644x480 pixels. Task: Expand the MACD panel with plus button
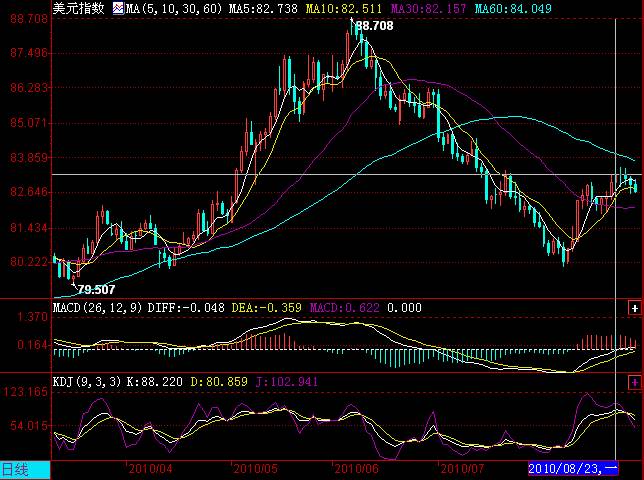635,308
